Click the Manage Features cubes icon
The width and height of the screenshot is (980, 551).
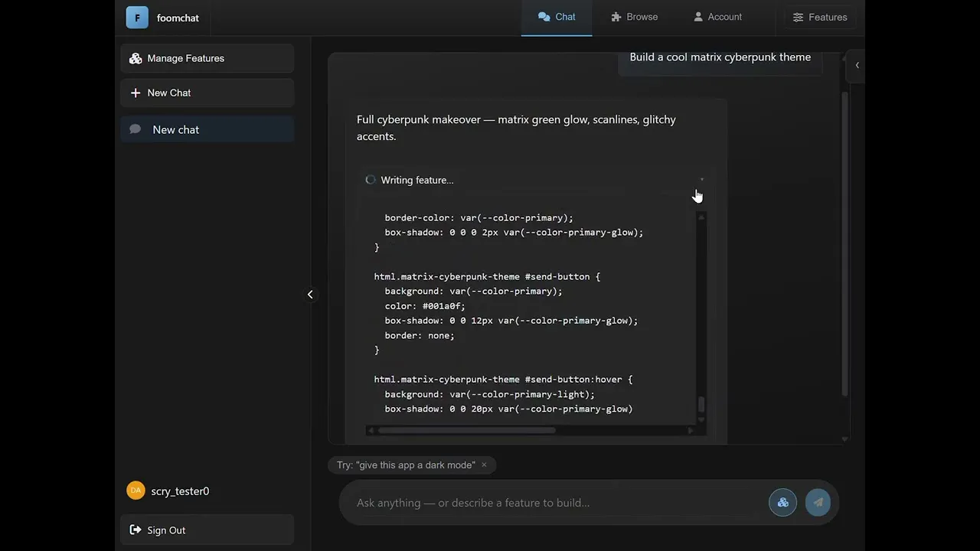136,58
